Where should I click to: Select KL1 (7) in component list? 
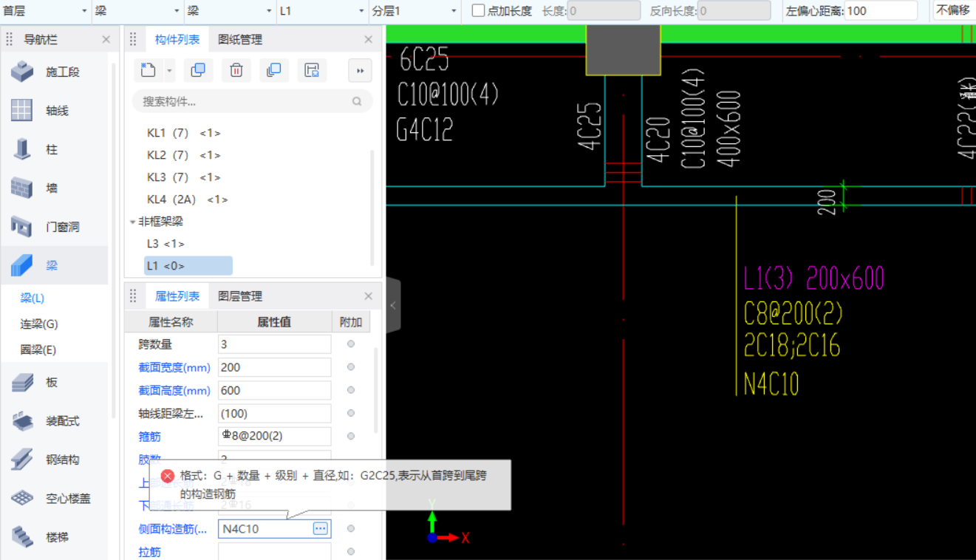coord(184,133)
